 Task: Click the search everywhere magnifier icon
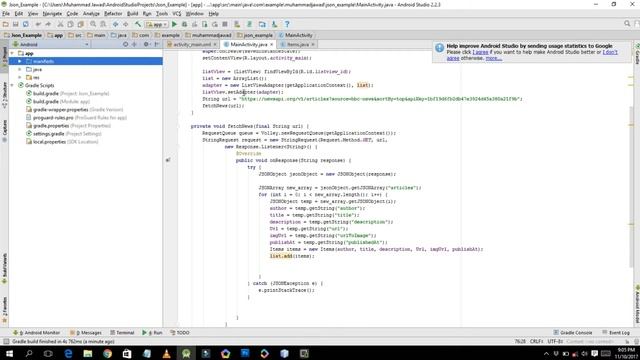[x=627, y=24]
